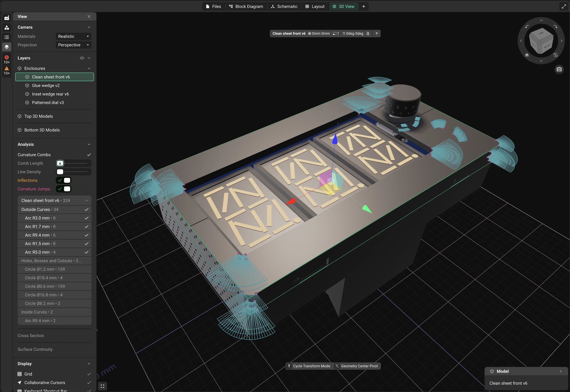This screenshot has height=392, width=570.
Task: Open the layers panel icon in the sidebar
Action: [x=7, y=47]
